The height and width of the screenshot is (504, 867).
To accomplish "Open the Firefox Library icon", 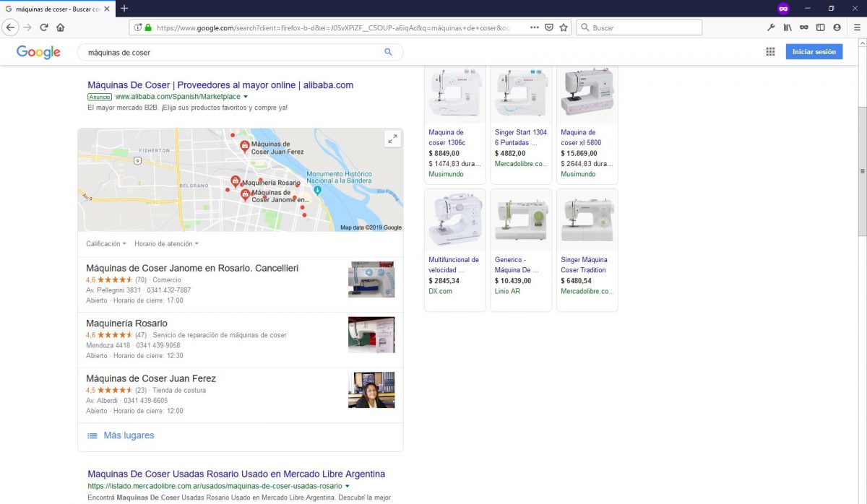I will [x=788, y=27].
